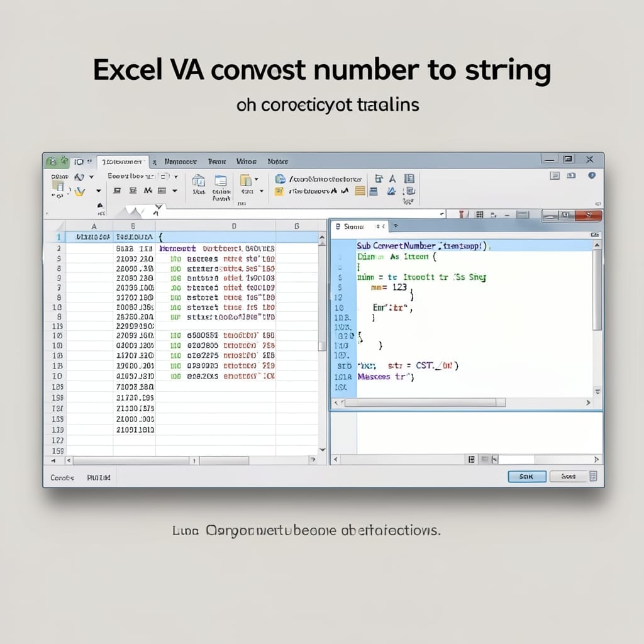Click the small camera-like icon near help badge

coord(571,176)
